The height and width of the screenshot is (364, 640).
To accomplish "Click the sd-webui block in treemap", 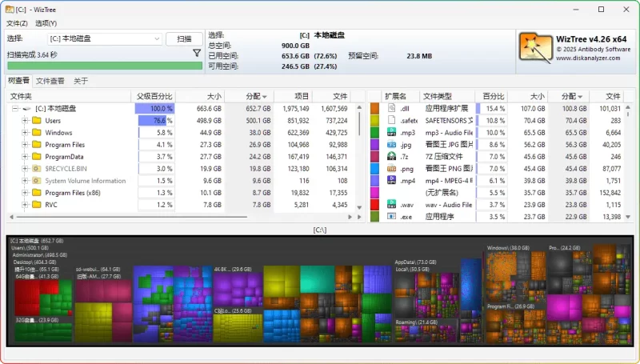I will [104, 306].
